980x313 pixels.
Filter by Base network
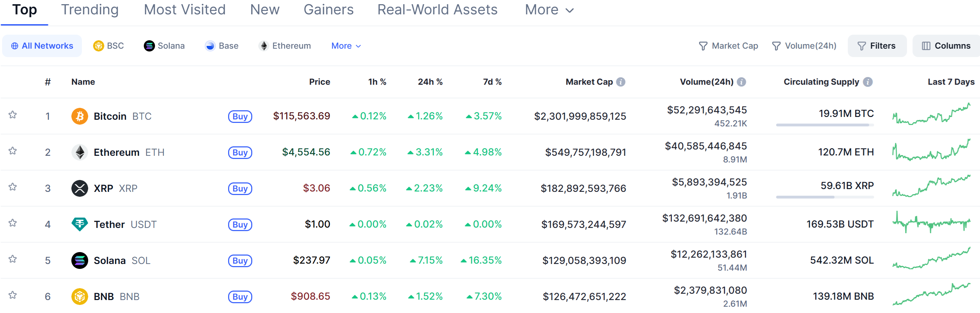tap(221, 46)
